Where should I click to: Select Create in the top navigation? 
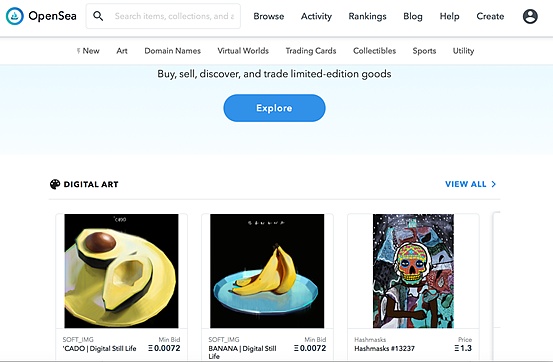pos(490,16)
